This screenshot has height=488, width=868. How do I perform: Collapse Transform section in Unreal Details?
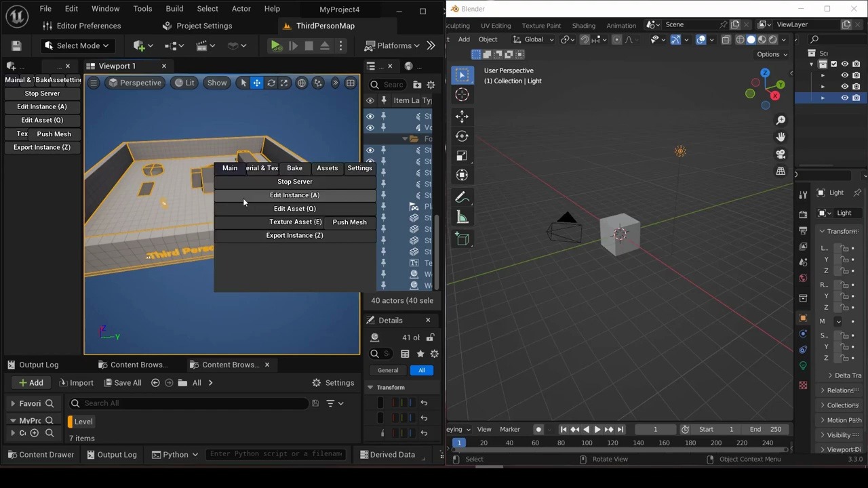[x=370, y=387]
